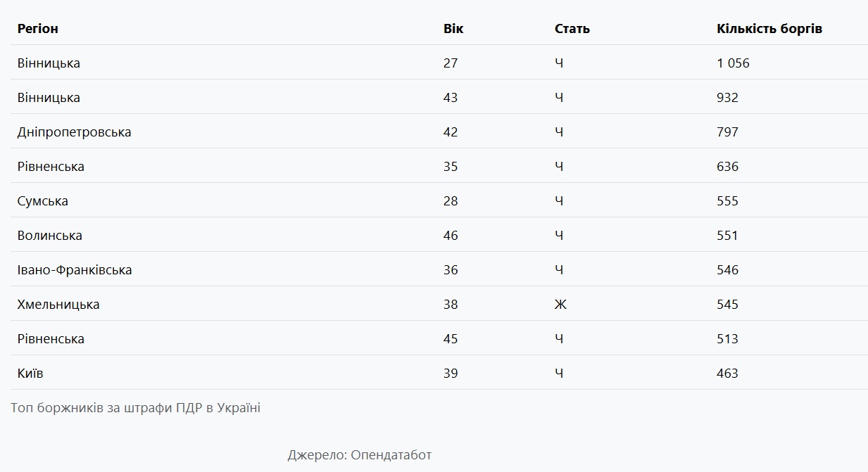The height and width of the screenshot is (472, 868).
Task: Select the Дніпропетровська region cell
Action: (x=74, y=132)
